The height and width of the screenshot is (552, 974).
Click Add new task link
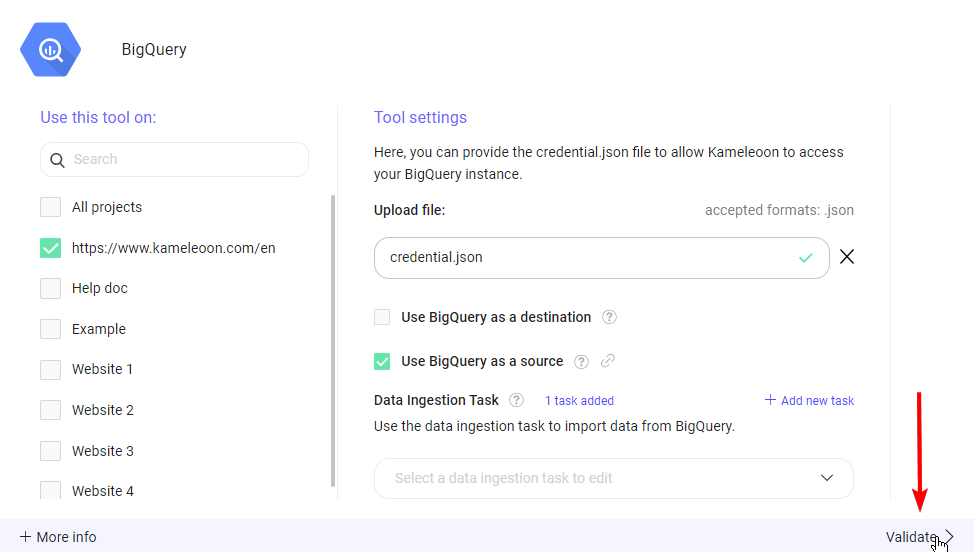click(x=809, y=400)
